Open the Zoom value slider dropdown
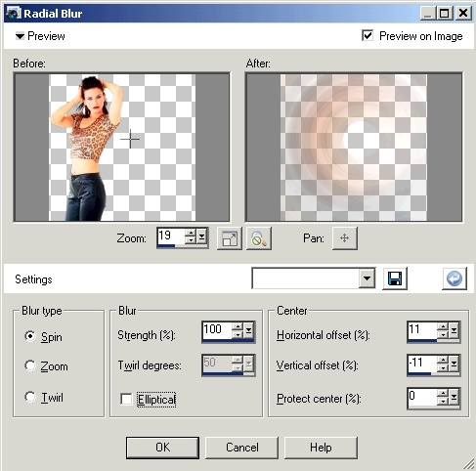 (201, 236)
